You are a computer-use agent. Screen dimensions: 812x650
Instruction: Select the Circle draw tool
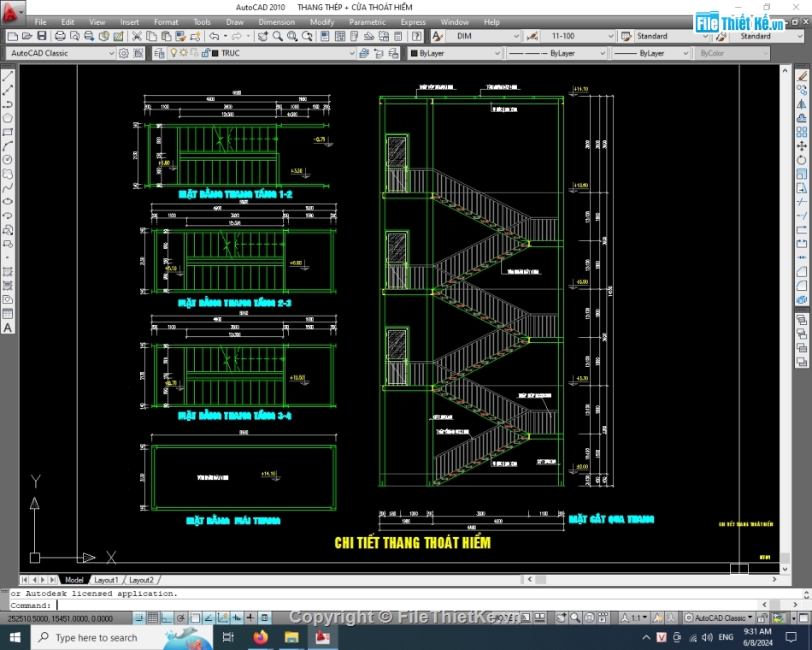pyautogui.click(x=8, y=160)
